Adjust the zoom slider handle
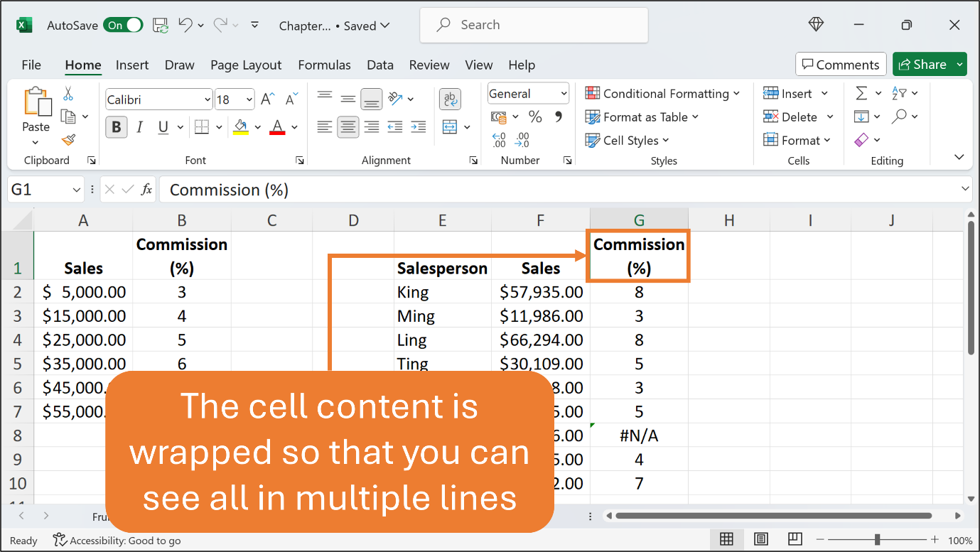The width and height of the screenshot is (980, 552). coord(878,540)
